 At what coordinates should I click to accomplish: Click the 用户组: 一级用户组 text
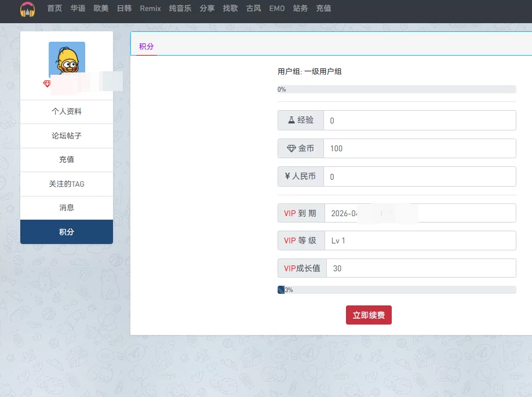(x=309, y=72)
